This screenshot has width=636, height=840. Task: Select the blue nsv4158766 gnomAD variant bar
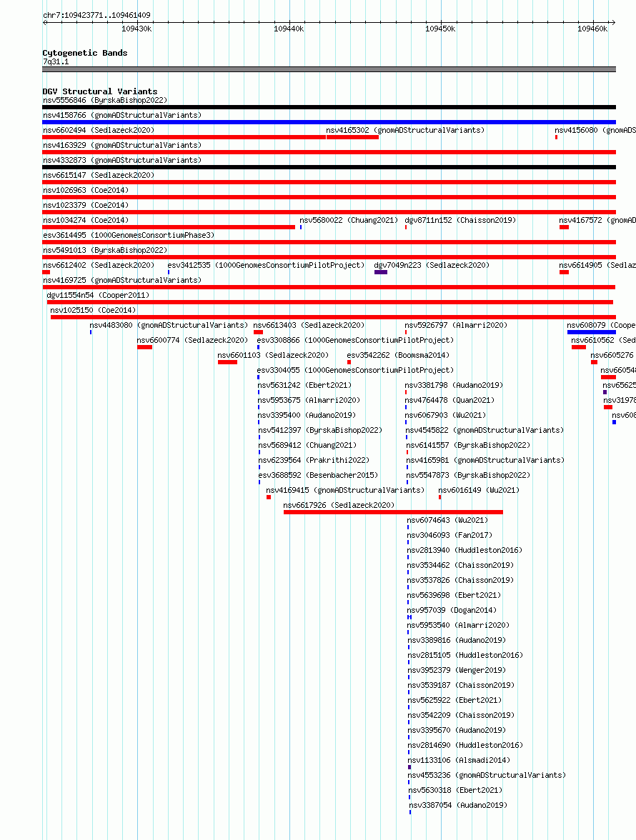coord(329,122)
